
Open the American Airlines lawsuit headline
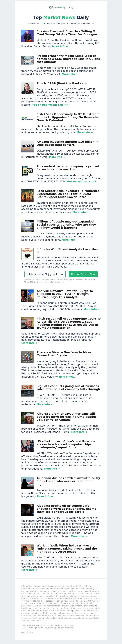coord(68,481)
